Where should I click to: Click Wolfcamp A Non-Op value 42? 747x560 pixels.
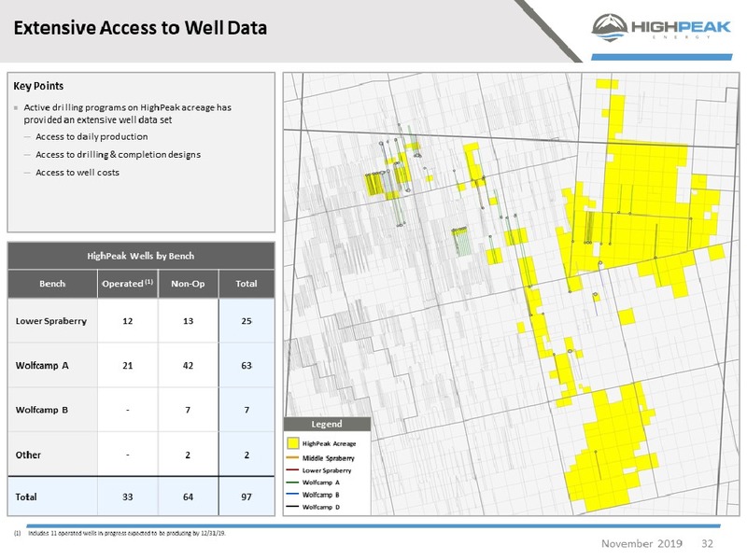pyautogui.click(x=189, y=366)
